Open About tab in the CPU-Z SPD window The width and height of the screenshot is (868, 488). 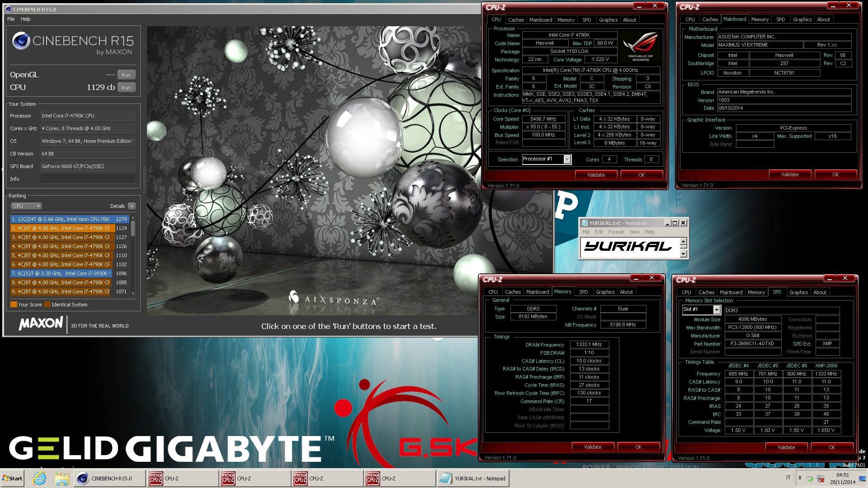coord(820,292)
